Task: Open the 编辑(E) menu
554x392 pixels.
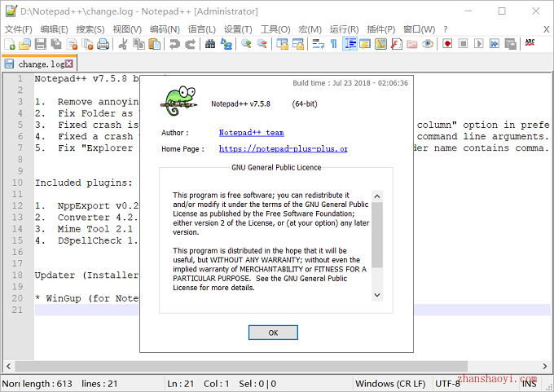Action: [54, 29]
